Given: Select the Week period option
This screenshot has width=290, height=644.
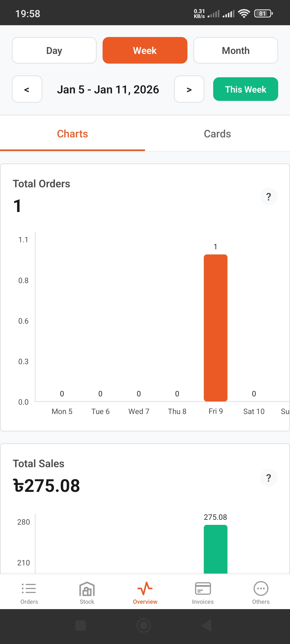Looking at the screenshot, I should coord(145,50).
